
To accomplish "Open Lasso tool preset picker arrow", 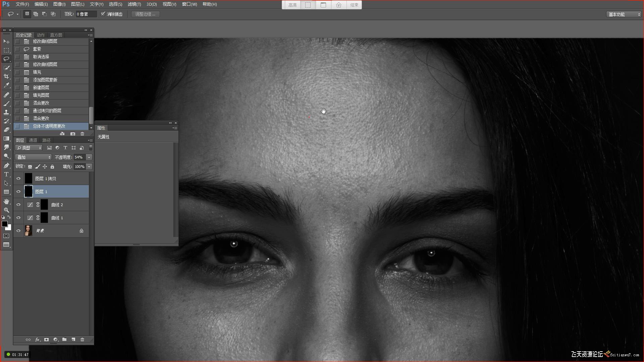I will coord(17,14).
